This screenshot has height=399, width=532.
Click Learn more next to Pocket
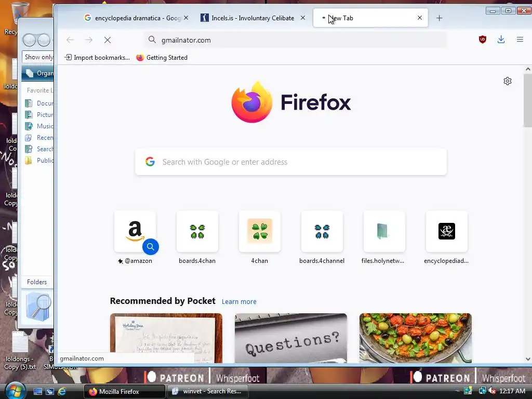pos(239,302)
